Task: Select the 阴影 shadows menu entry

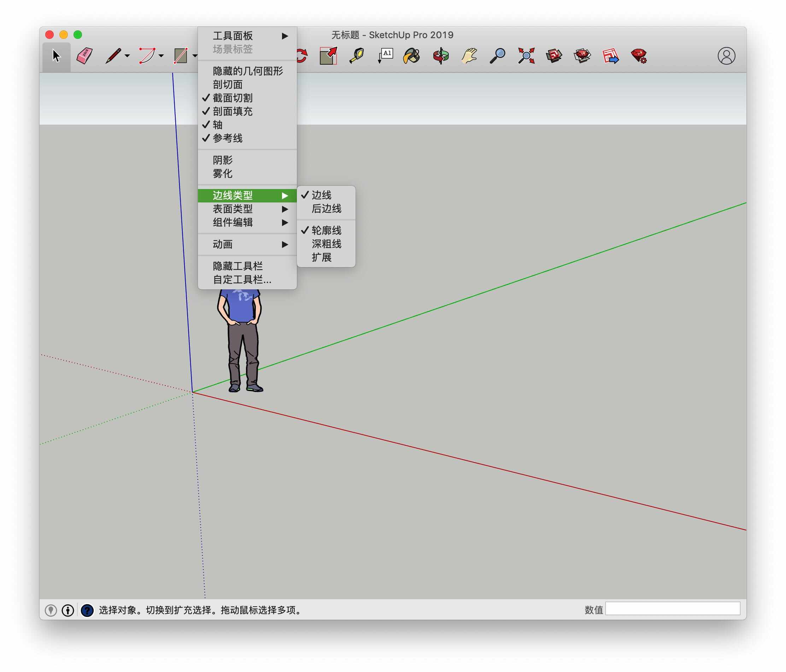Action: pyautogui.click(x=222, y=160)
